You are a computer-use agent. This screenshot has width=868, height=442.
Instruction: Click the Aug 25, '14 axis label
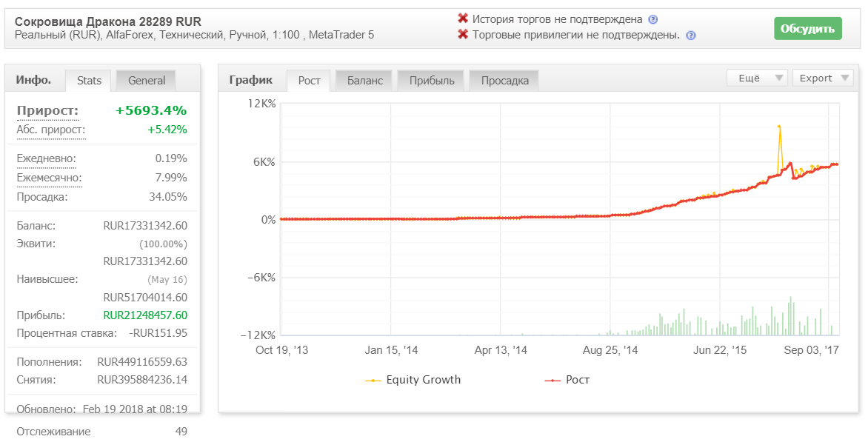pos(610,350)
